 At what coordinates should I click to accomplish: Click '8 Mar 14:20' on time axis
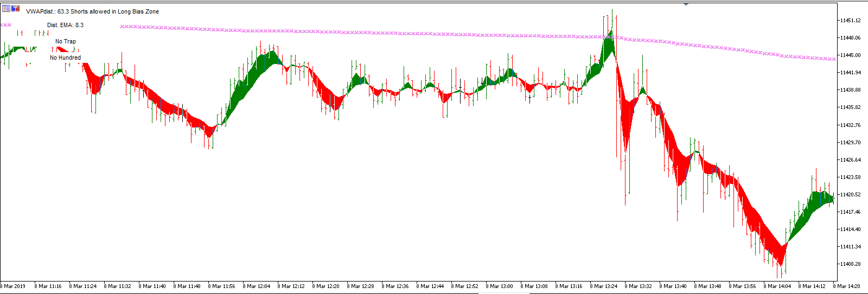847,286
